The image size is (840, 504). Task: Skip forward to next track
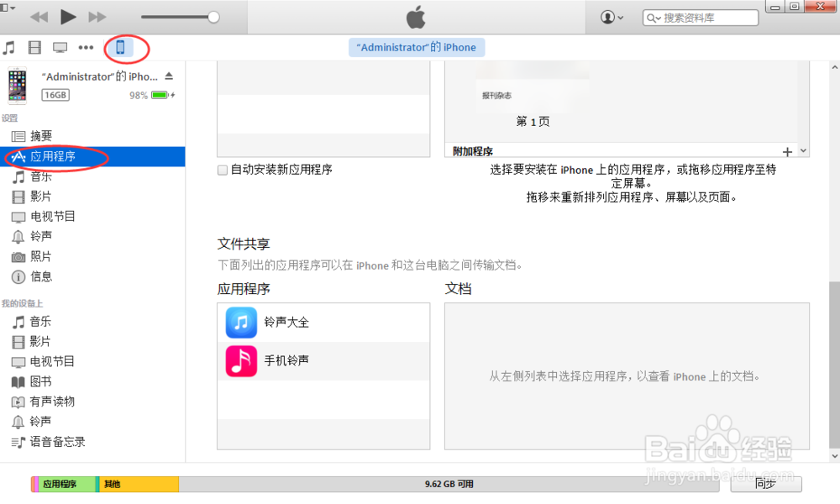point(97,17)
